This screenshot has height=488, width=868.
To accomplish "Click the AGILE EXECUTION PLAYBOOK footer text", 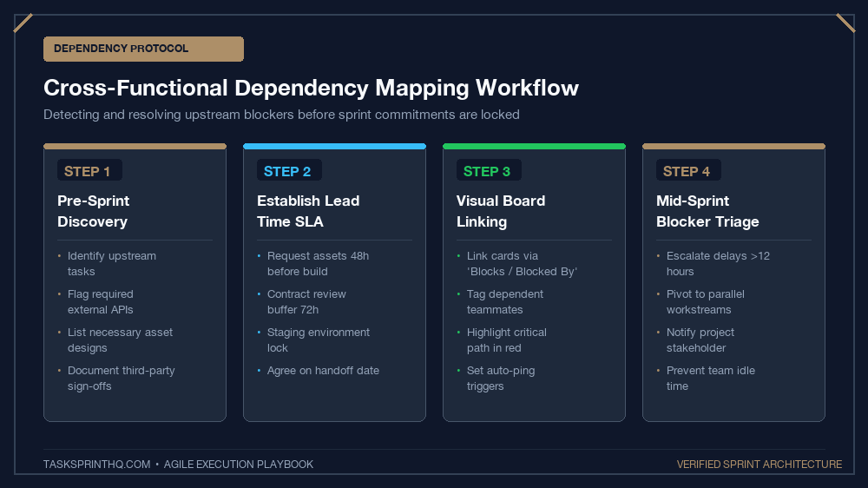I will (239, 465).
